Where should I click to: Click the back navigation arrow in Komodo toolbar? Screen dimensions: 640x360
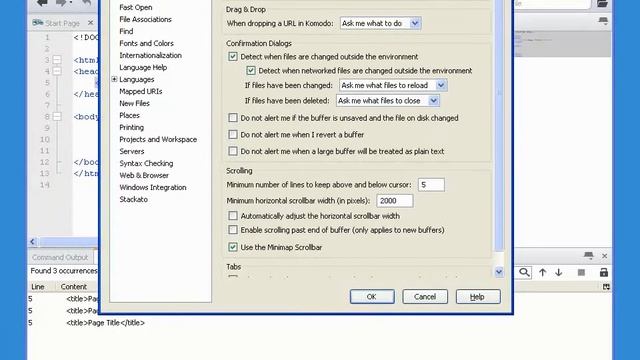click(x=42, y=3)
